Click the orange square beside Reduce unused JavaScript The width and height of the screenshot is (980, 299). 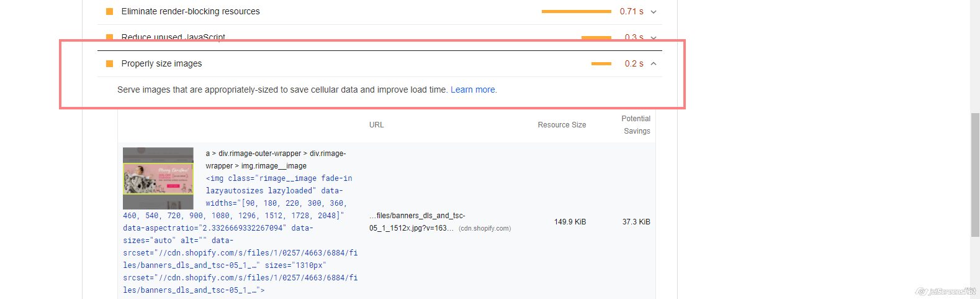(110, 37)
